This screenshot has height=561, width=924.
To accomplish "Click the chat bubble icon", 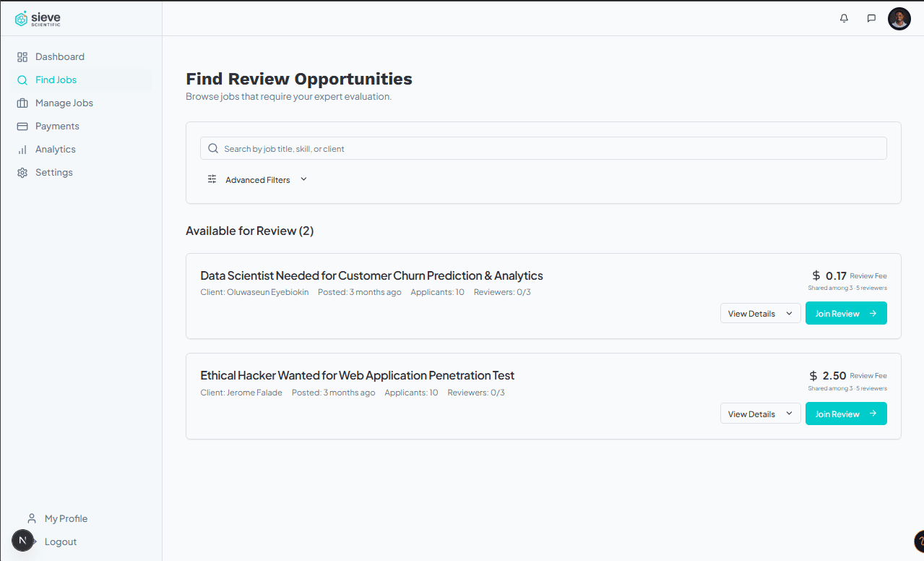I will (x=871, y=18).
